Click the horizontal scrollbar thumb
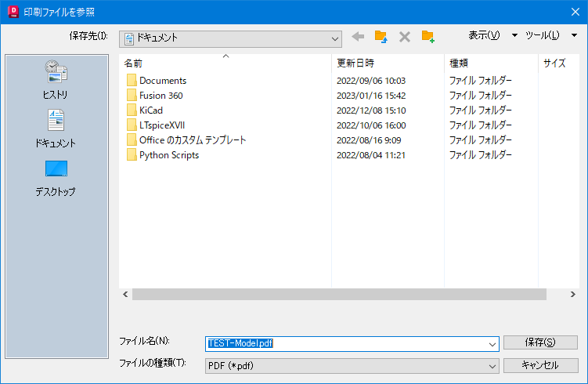Image resolution: width=588 pixels, height=384 pixels. (339, 295)
